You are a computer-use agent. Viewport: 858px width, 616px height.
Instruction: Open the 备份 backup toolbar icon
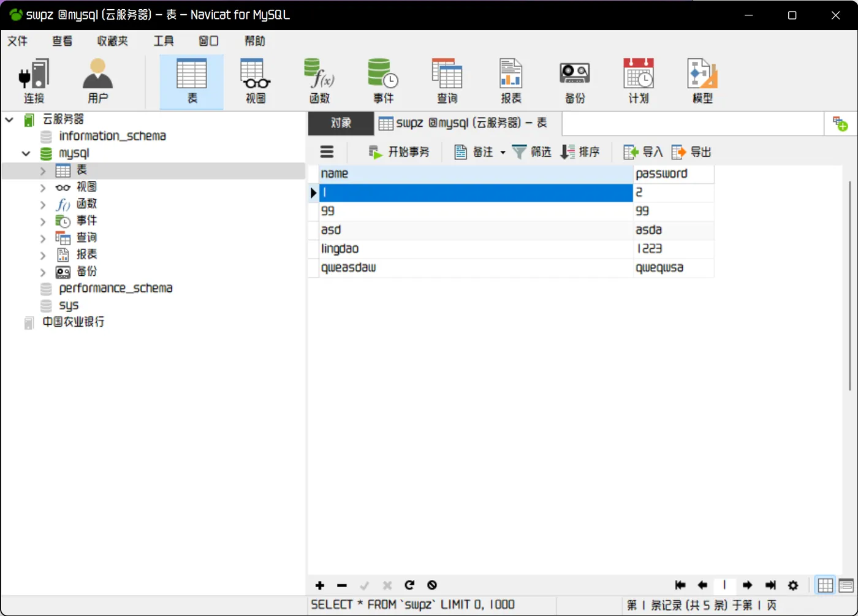pos(574,82)
